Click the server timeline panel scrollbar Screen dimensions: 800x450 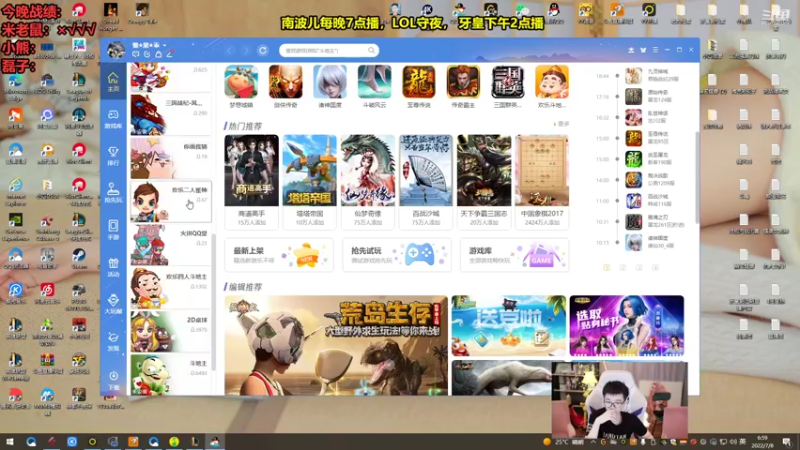click(x=697, y=176)
